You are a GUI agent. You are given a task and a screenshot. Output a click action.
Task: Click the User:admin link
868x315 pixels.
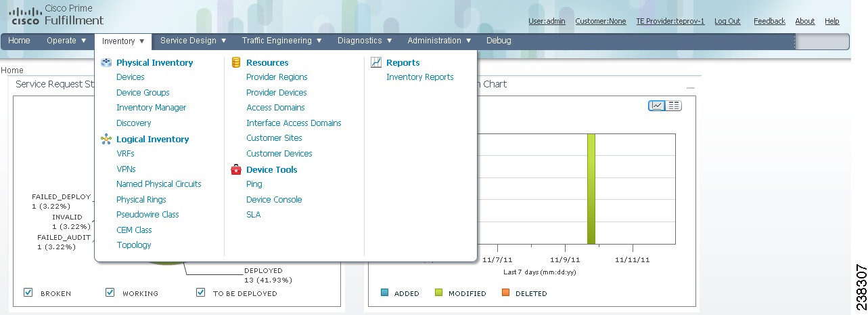547,21
